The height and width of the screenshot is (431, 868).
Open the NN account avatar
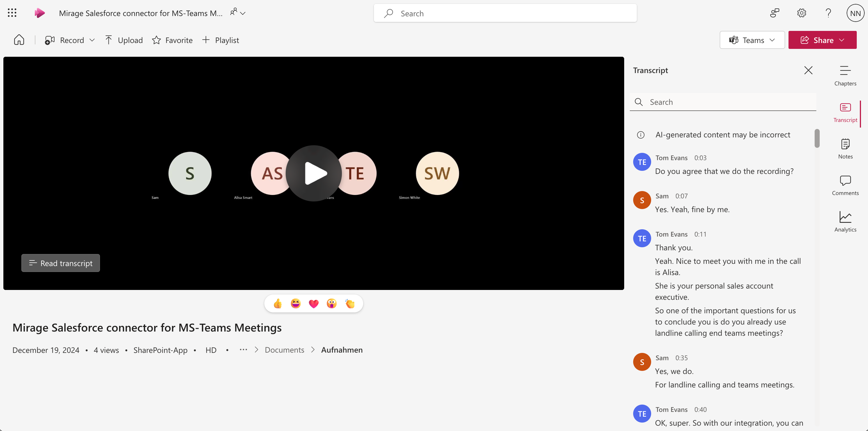pyautogui.click(x=855, y=13)
